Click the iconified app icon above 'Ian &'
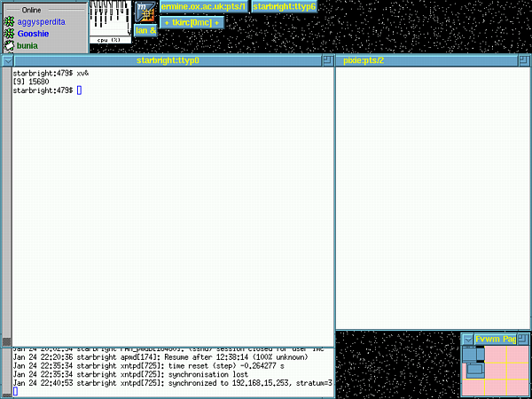Image resolution: width=532 pixels, height=399 pixels. (145, 12)
